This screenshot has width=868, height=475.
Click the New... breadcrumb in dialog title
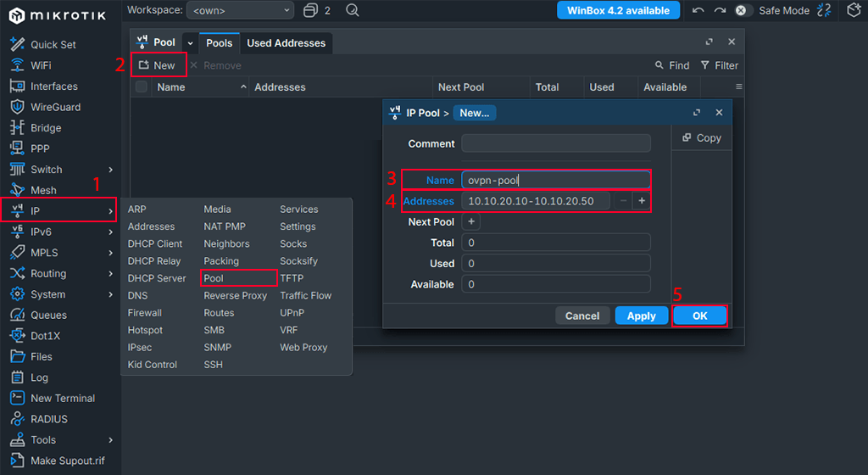[x=475, y=113]
